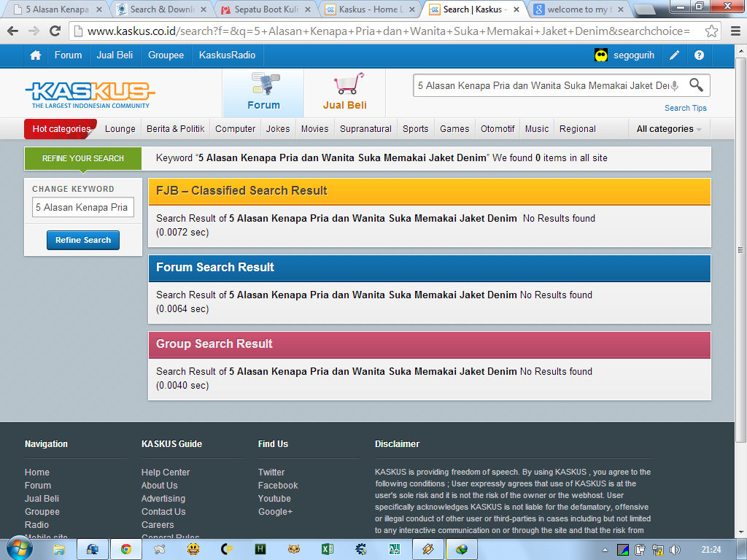Switch to the 'Search & Download' browser tab
The height and width of the screenshot is (560, 747).
[162, 9]
